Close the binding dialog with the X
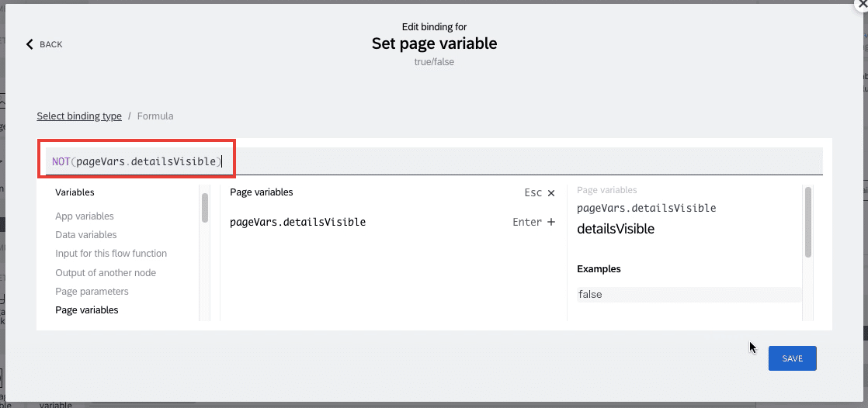Screen dimensions: 868x408 (x=862, y=3)
